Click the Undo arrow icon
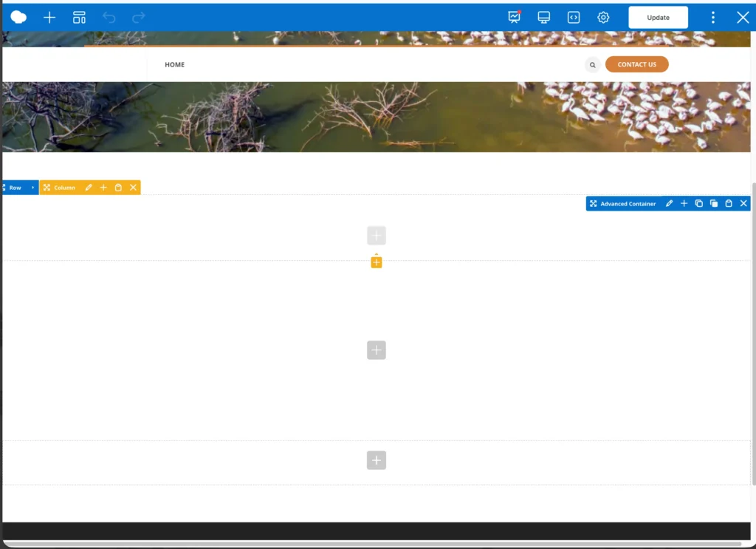 [x=109, y=18]
